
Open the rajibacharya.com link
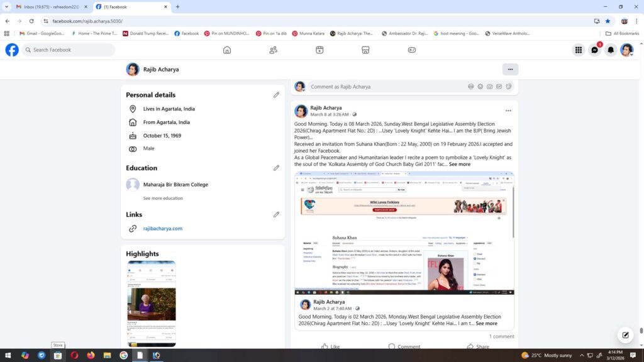(162, 229)
